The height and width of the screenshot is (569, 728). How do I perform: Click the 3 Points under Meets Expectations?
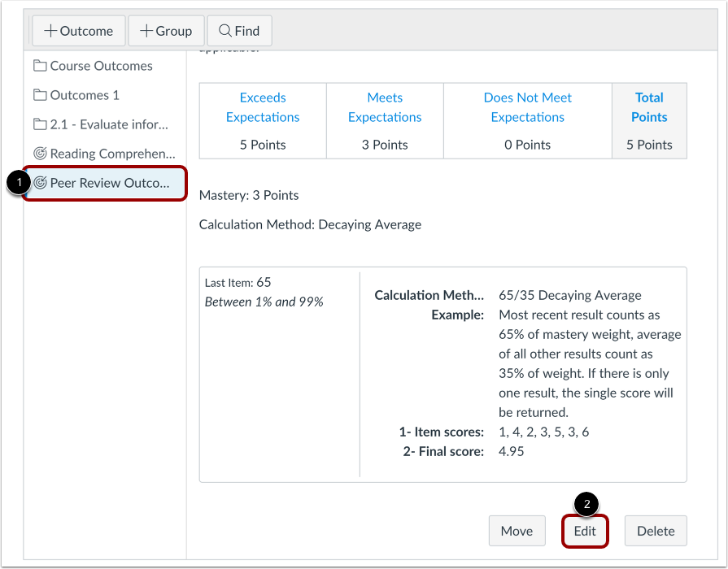pyautogui.click(x=385, y=145)
